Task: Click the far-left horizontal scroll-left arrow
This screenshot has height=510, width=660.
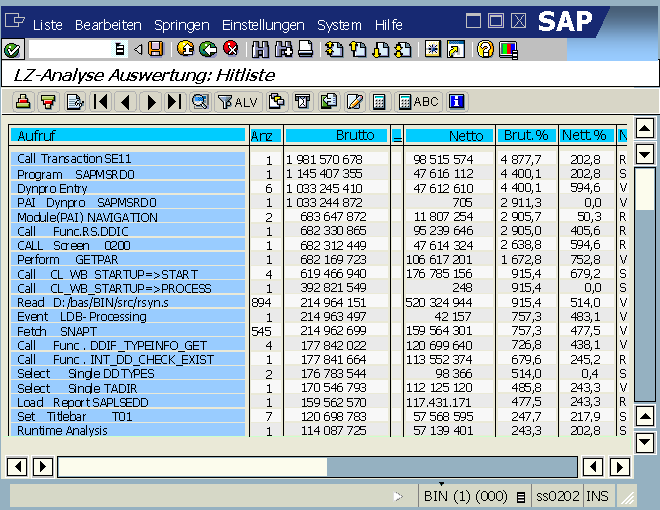Action: click(17, 467)
